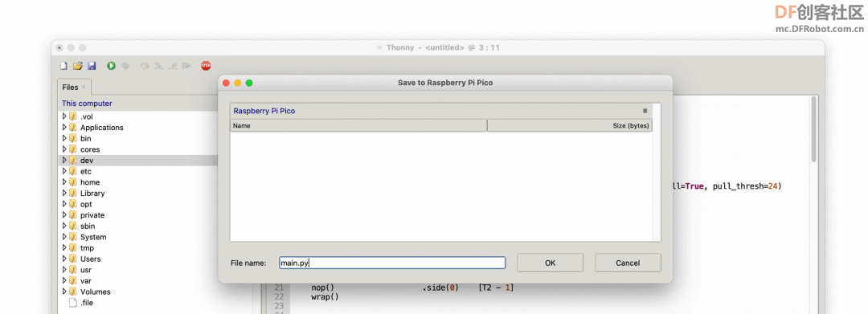
Task: Confirm saving with the OK button
Action: point(551,263)
